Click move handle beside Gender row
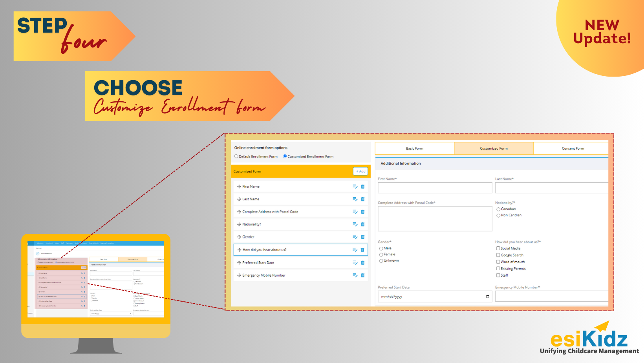This screenshot has height=363, width=644. [239, 237]
